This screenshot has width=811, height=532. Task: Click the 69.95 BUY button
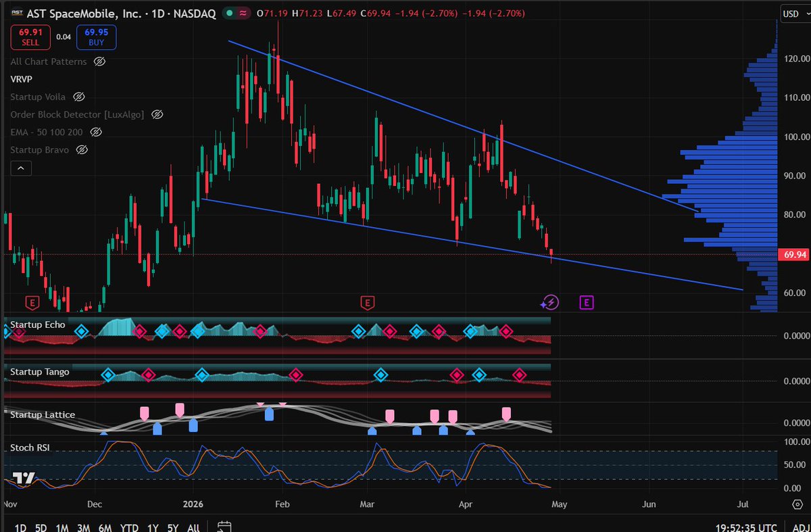coord(96,37)
